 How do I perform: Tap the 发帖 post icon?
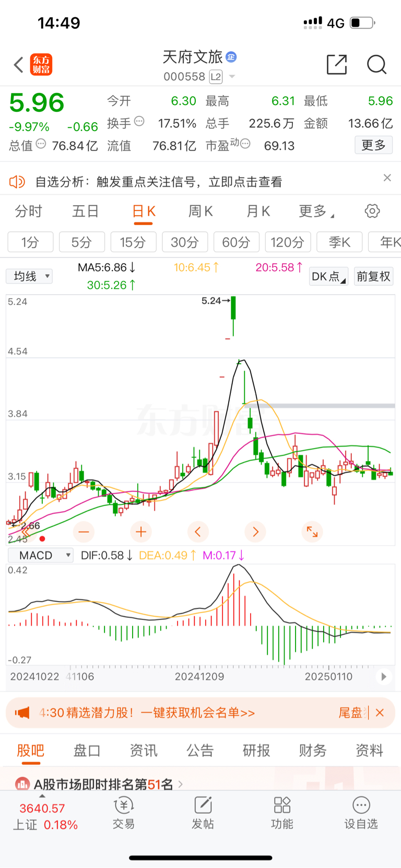203,813
